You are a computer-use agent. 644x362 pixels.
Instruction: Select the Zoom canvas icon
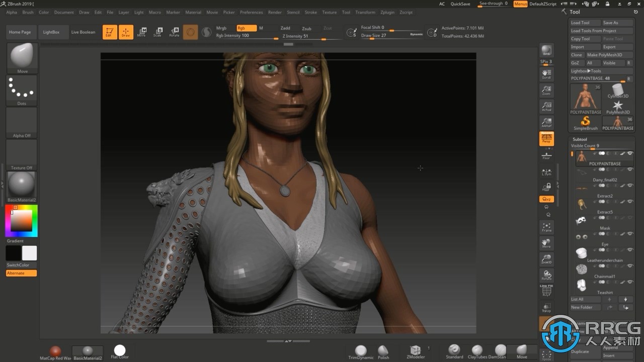pyautogui.click(x=546, y=90)
